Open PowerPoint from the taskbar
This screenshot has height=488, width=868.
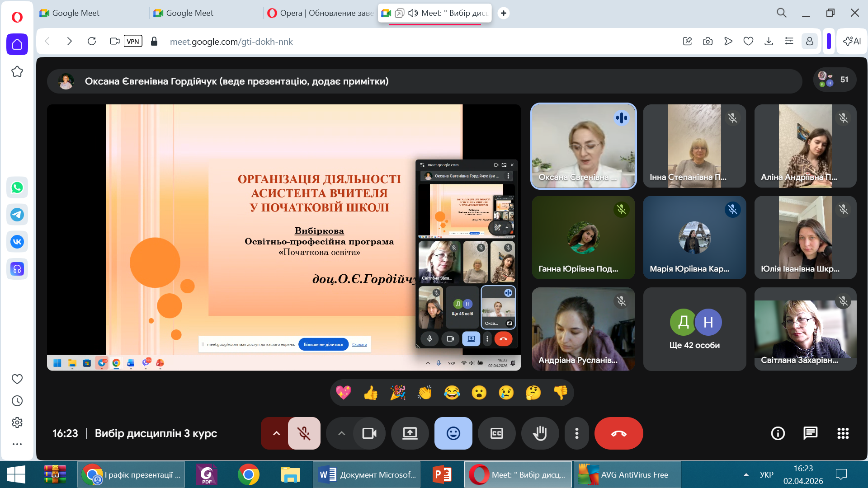point(442,475)
